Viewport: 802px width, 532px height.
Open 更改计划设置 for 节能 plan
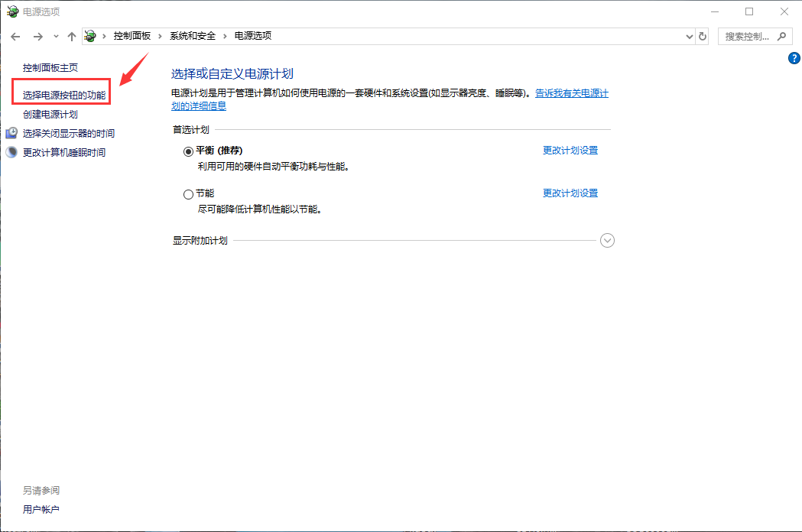[x=570, y=193]
